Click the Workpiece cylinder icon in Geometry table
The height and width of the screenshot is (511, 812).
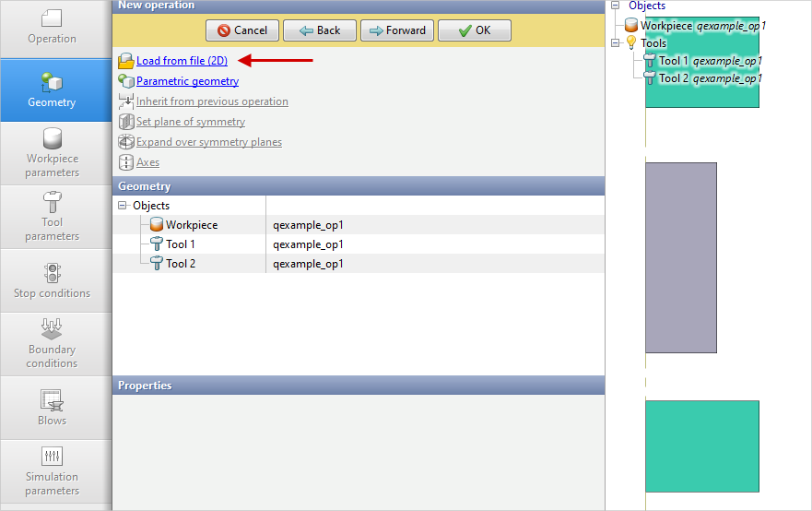pyautogui.click(x=156, y=225)
